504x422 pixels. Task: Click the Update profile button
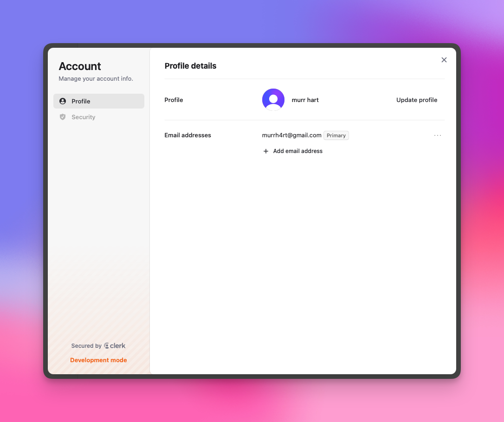click(417, 100)
